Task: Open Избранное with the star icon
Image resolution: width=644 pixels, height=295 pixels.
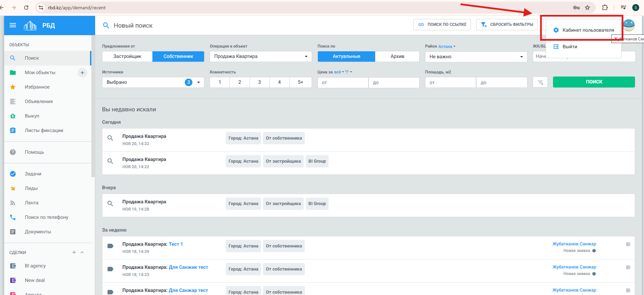Action: click(37, 87)
